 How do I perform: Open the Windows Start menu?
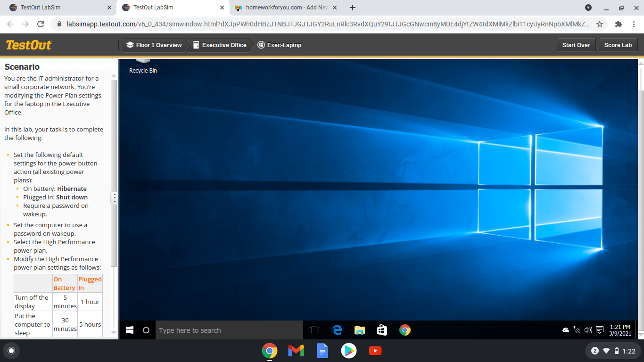pyautogui.click(x=130, y=330)
